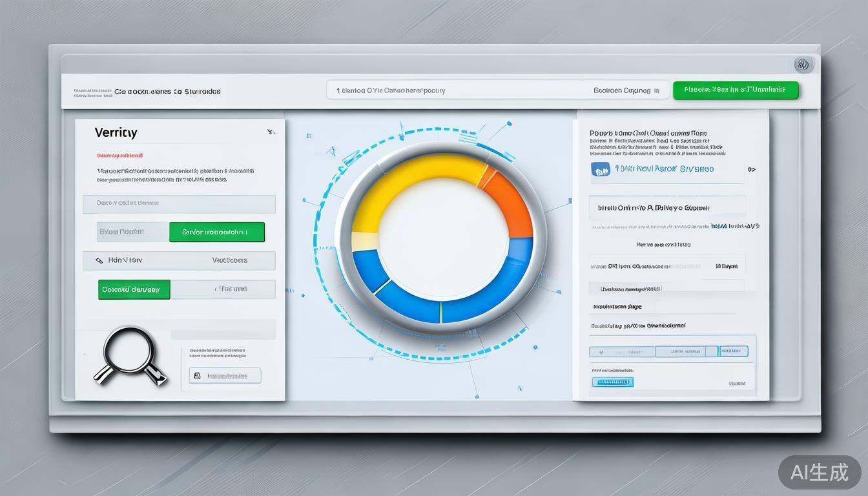This screenshot has width=868, height=496.
Task: Click the green button in the top bar
Action: tap(735, 90)
